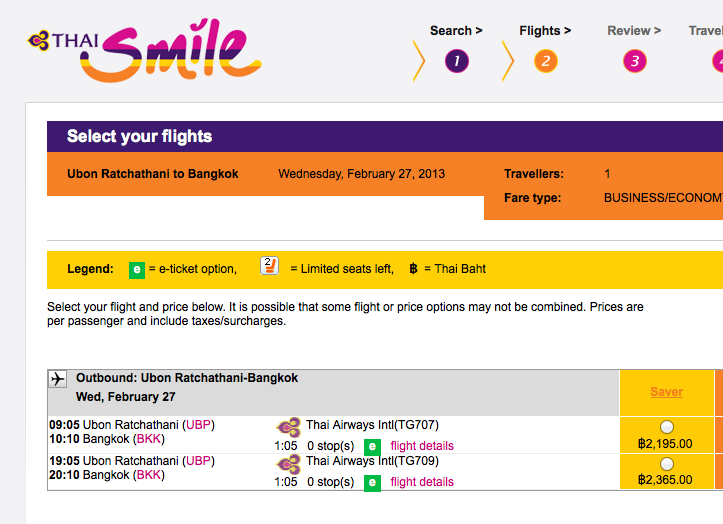Image resolution: width=723 pixels, height=524 pixels.
Task: Click the limited seats icon in legend
Action: (x=269, y=267)
